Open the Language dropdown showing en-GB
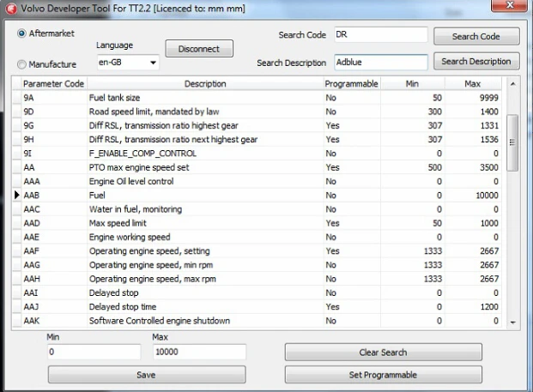Image resolution: width=533 pixels, height=392 pixels. coord(128,62)
